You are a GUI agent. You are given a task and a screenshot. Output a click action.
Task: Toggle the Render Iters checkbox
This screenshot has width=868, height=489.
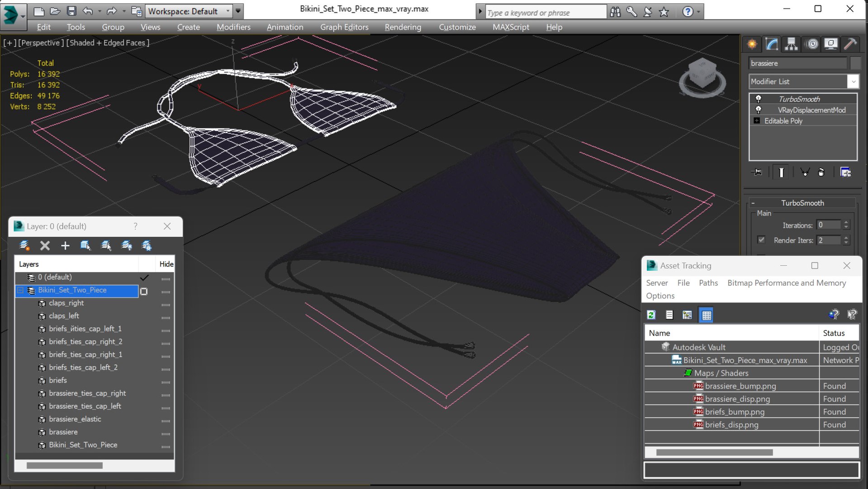[x=761, y=240]
